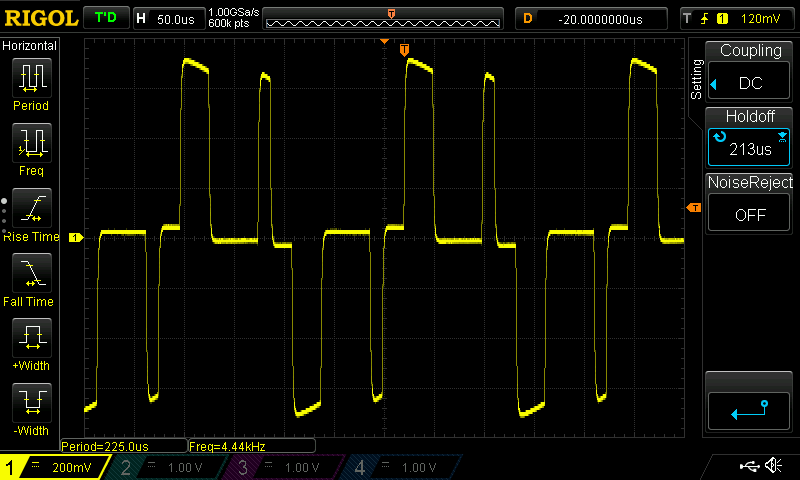
Task: Click the T'D trigger status indicator
Action: tap(106, 18)
